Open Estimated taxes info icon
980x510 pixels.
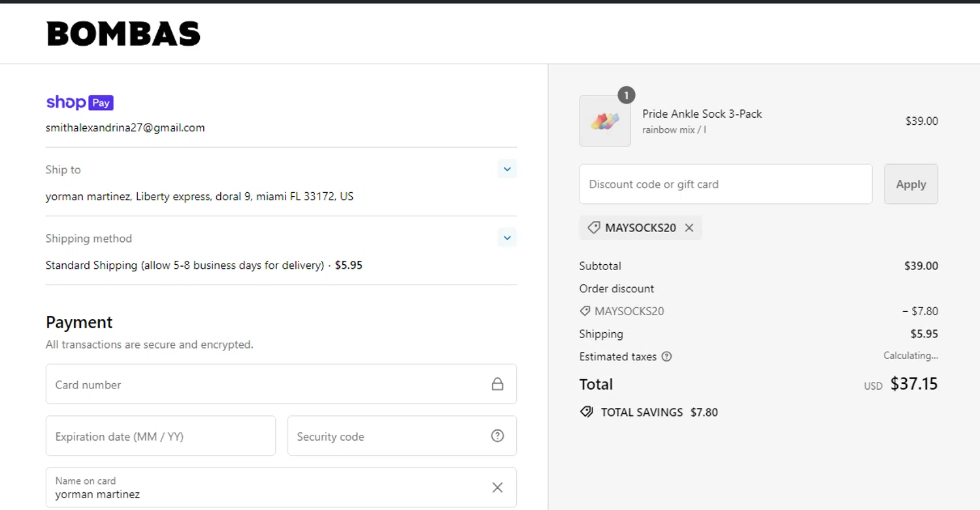coord(666,356)
